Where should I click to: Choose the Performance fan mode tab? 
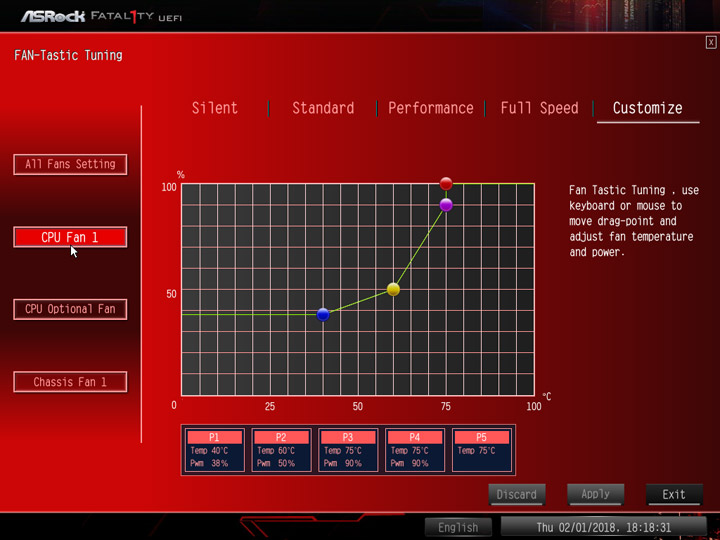(x=430, y=108)
